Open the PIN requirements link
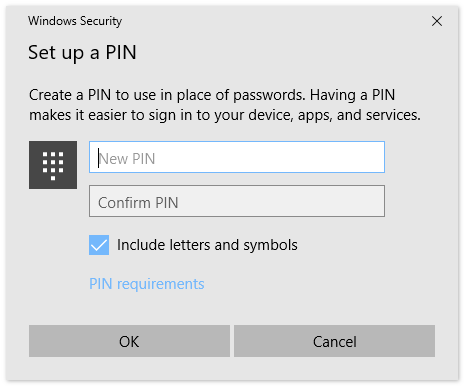 (x=147, y=284)
